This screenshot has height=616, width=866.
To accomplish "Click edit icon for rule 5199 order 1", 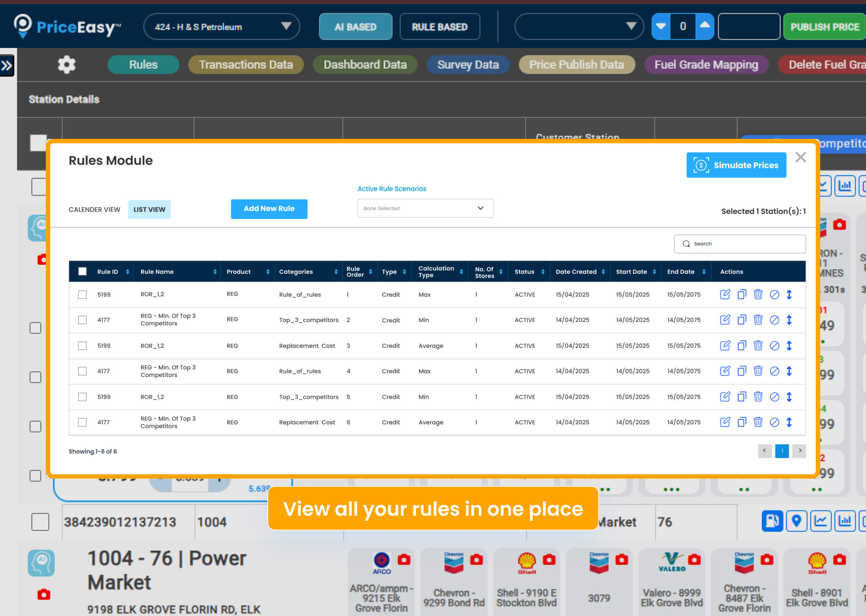I will (724, 294).
